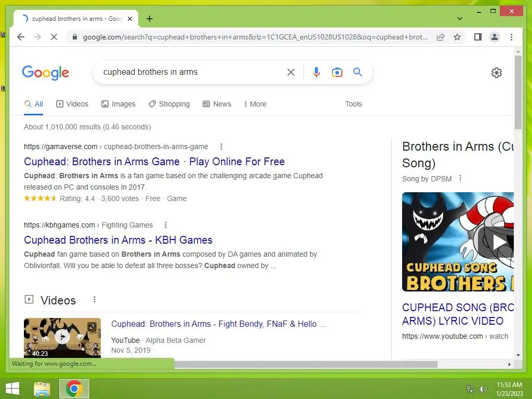Click the gamaverse.com URL breadcrumb
The width and height of the screenshot is (532, 399).
click(x=116, y=147)
